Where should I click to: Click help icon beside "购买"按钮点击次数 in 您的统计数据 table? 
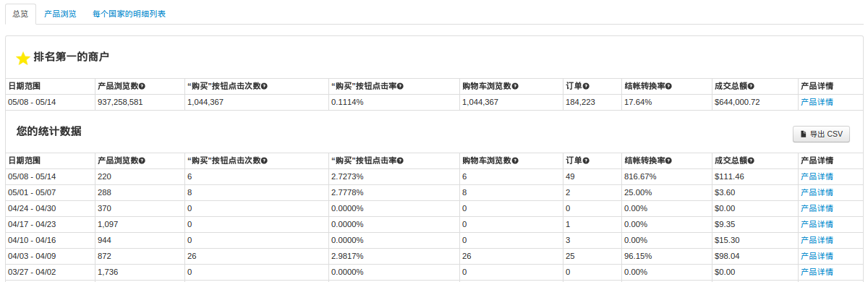[x=264, y=161]
